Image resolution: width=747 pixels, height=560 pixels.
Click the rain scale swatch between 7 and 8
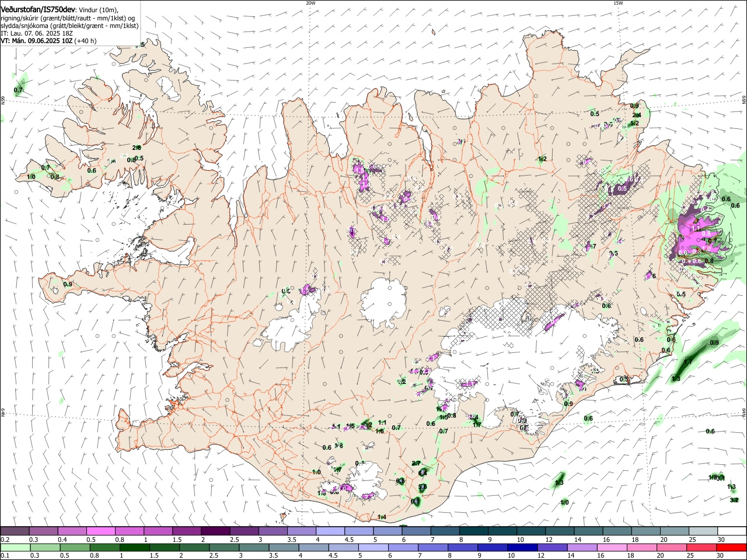click(432, 547)
